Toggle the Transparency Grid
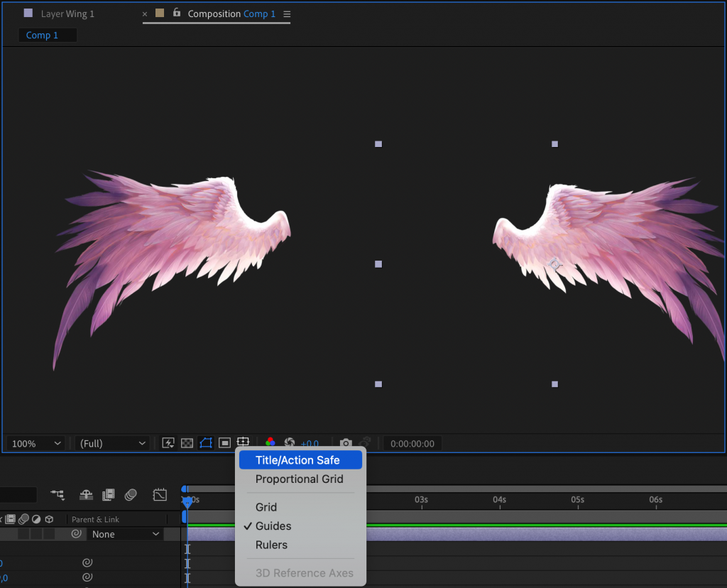 pos(187,443)
